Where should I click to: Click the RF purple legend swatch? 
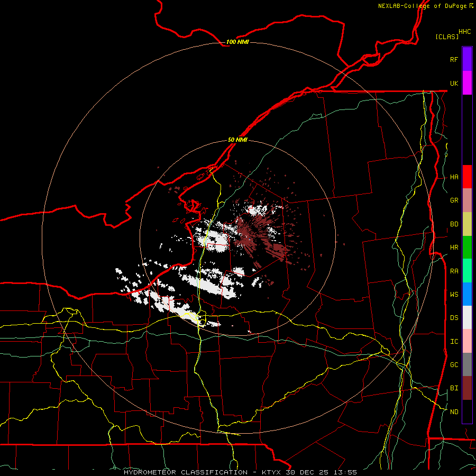click(467, 59)
